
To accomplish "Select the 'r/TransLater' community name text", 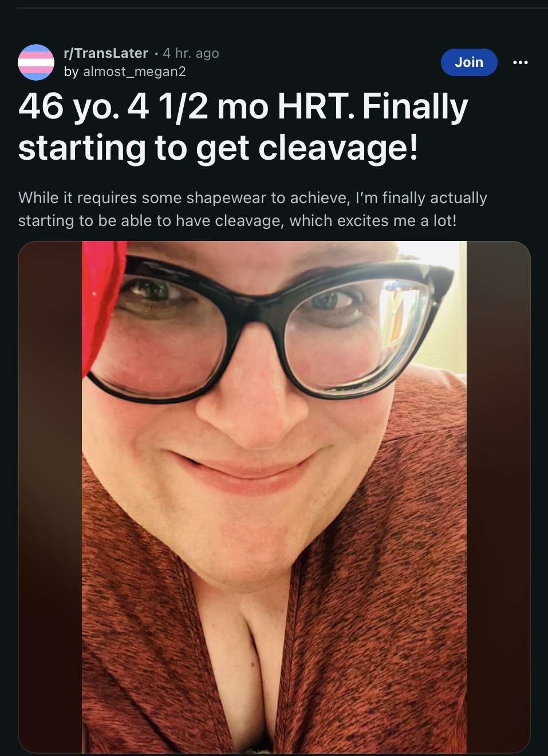I will 106,53.
